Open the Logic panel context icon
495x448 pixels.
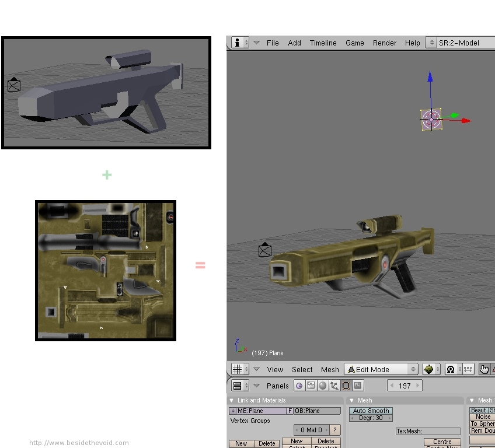(299, 386)
